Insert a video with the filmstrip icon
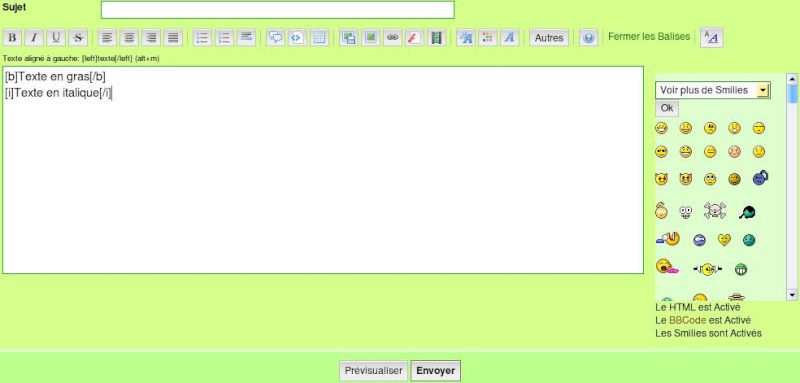The image size is (800, 383). (436, 38)
